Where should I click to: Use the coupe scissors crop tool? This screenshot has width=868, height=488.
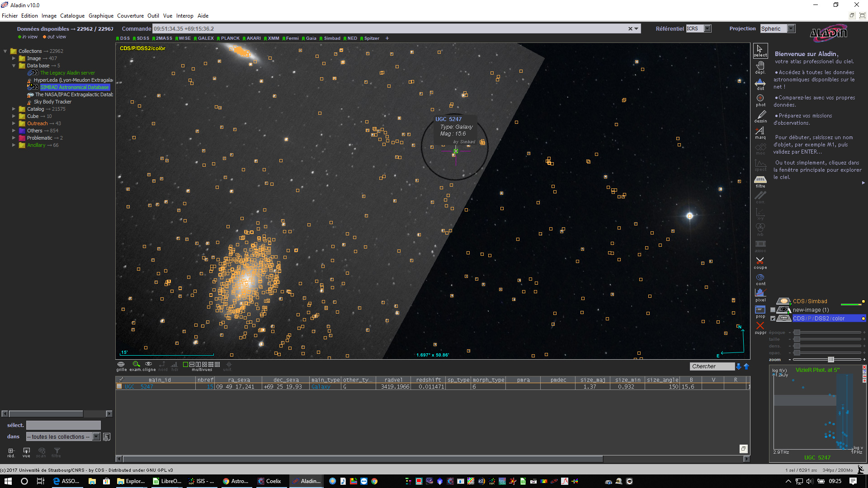point(760,263)
